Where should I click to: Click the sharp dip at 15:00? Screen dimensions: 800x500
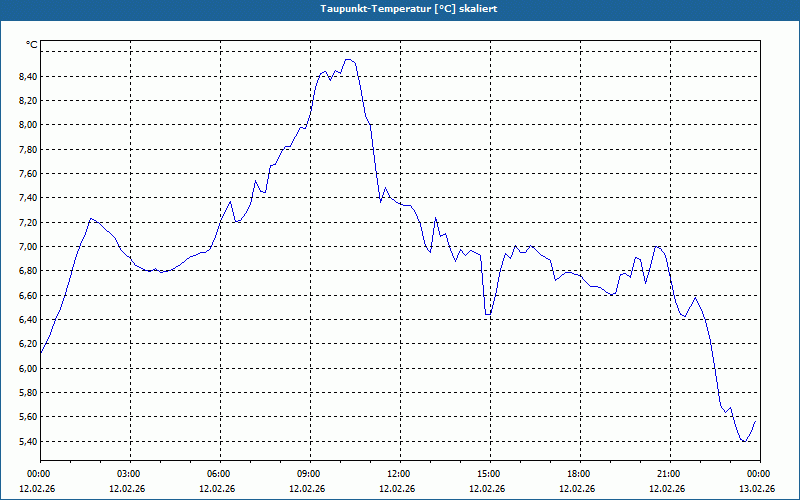[x=488, y=315]
